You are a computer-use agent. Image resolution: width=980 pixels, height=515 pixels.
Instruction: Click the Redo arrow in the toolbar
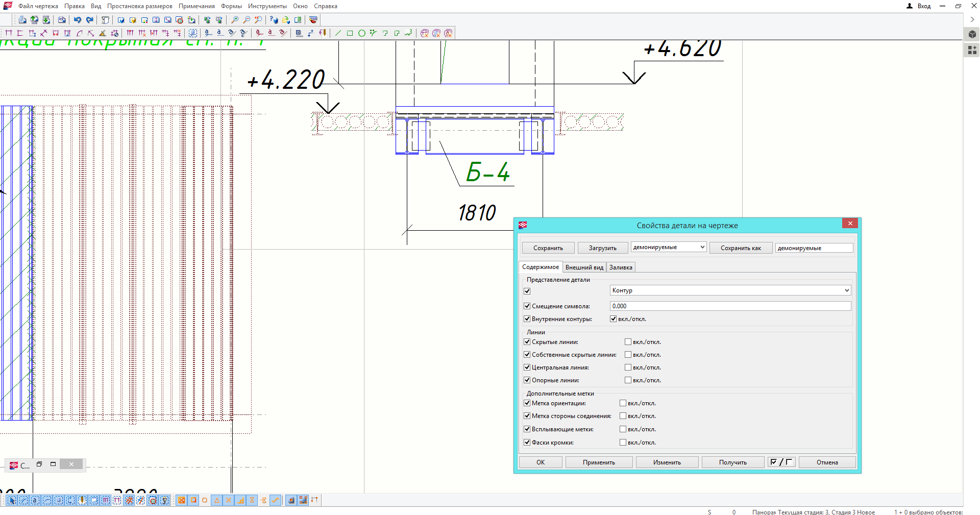coord(90,20)
